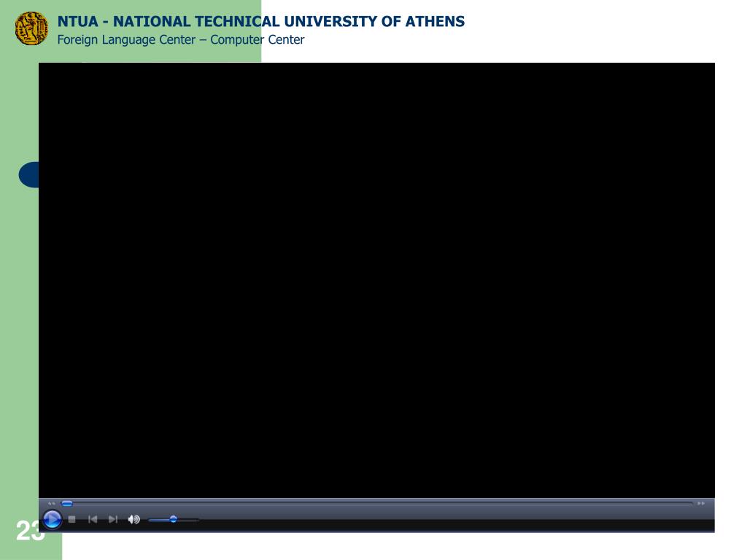Click the volume slider handle
This screenshot has height=560, width=747.
174,519
